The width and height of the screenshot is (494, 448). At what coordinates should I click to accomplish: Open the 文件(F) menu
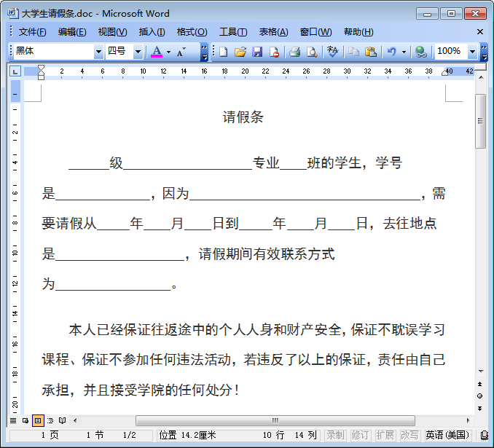32,32
